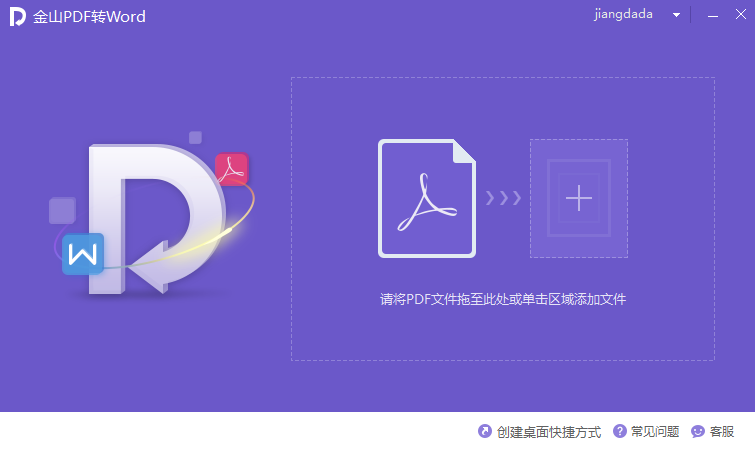Select the pink PDF icon on illustration
Image resolution: width=755 pixels, height=450 pixels.
tap(232, 168)
